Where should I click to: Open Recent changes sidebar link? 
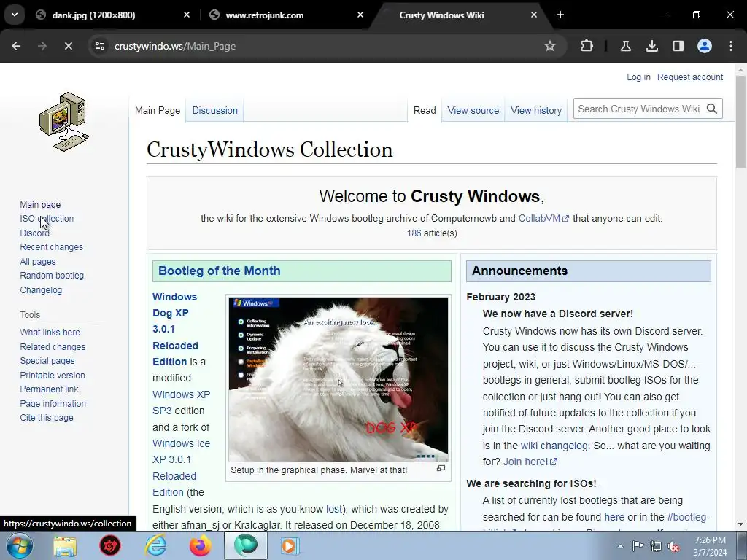pos(52,247)
